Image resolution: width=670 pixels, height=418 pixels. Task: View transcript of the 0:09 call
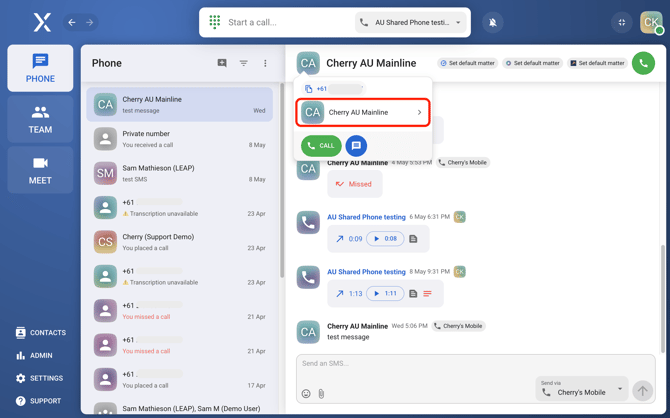click(x=413, y=238)
